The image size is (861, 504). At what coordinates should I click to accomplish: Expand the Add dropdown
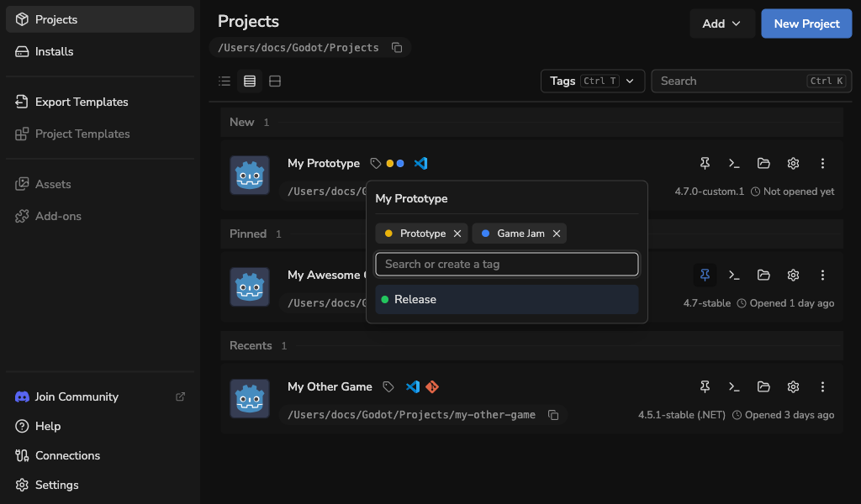coord(721,24)
